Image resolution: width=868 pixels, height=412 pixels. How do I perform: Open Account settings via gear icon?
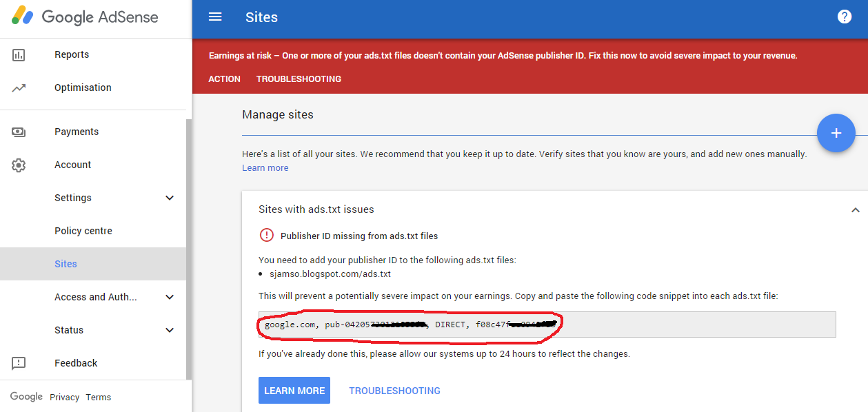point(21,165)
